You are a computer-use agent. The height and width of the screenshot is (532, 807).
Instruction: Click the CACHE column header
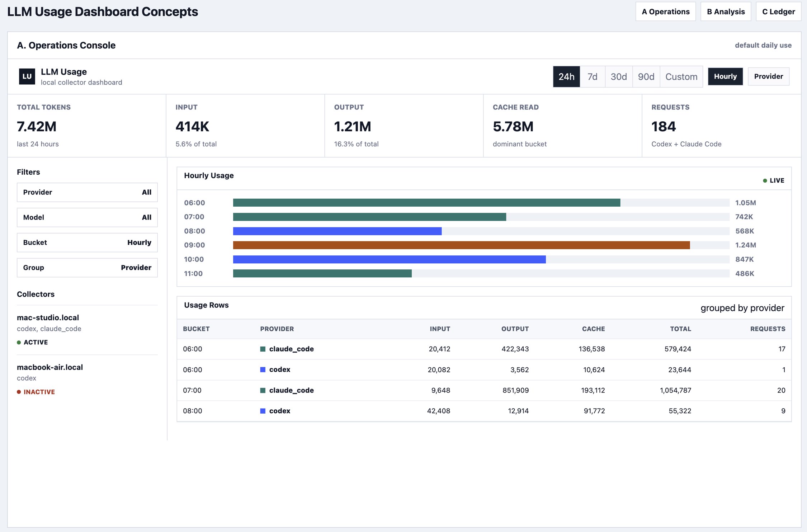pyautogui.click(x=593, y=329)
